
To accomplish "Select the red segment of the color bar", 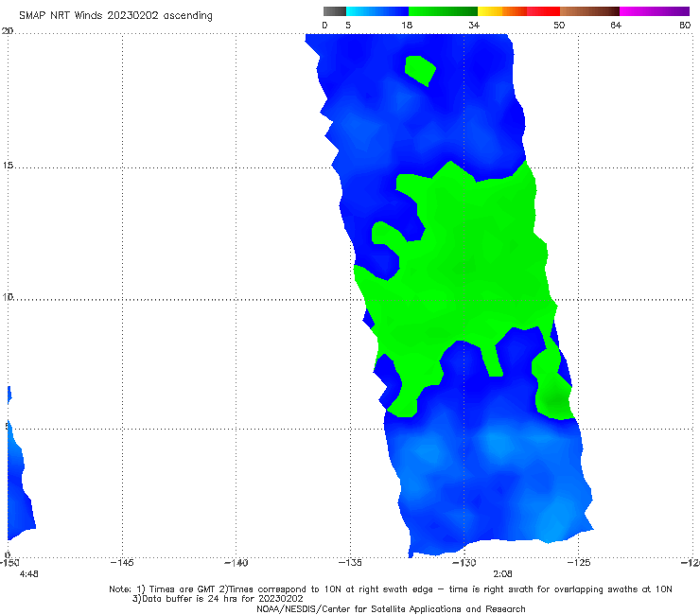I will tap(543, 11).
